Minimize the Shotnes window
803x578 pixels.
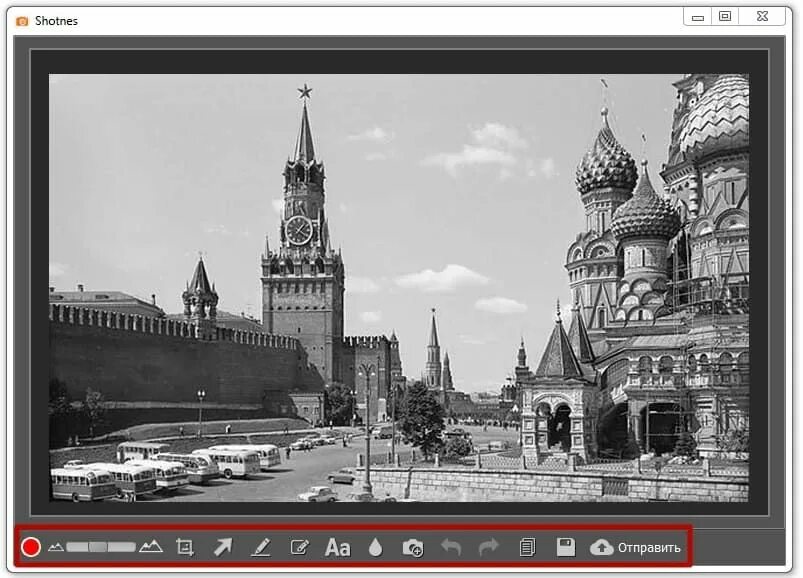(698, 17)
